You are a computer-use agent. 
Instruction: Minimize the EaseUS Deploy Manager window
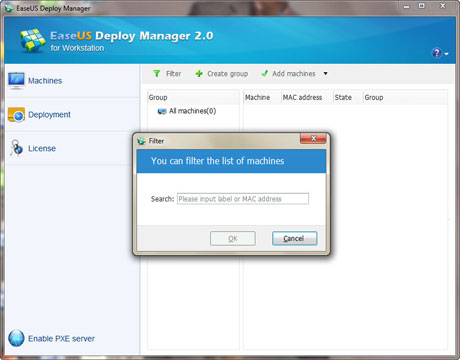pos(406,6)
